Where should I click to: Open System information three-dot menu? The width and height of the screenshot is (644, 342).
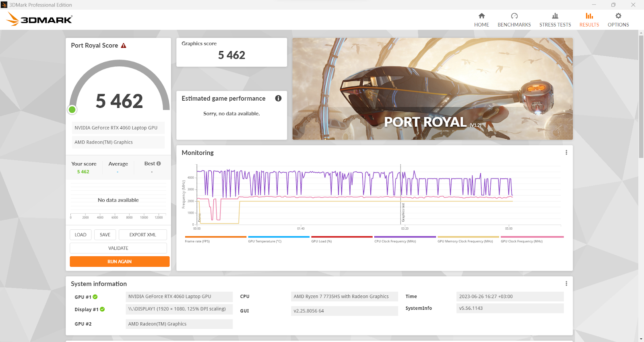point(566,284)
